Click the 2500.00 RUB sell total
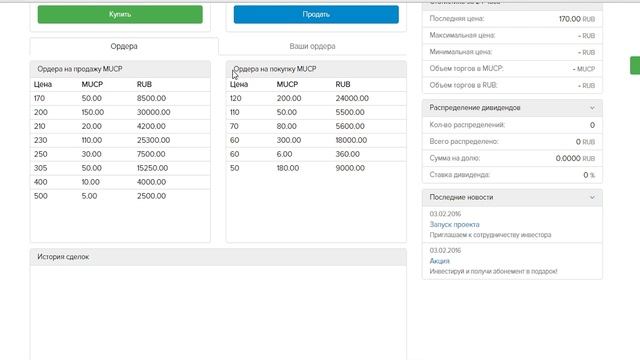 (151, 196)
